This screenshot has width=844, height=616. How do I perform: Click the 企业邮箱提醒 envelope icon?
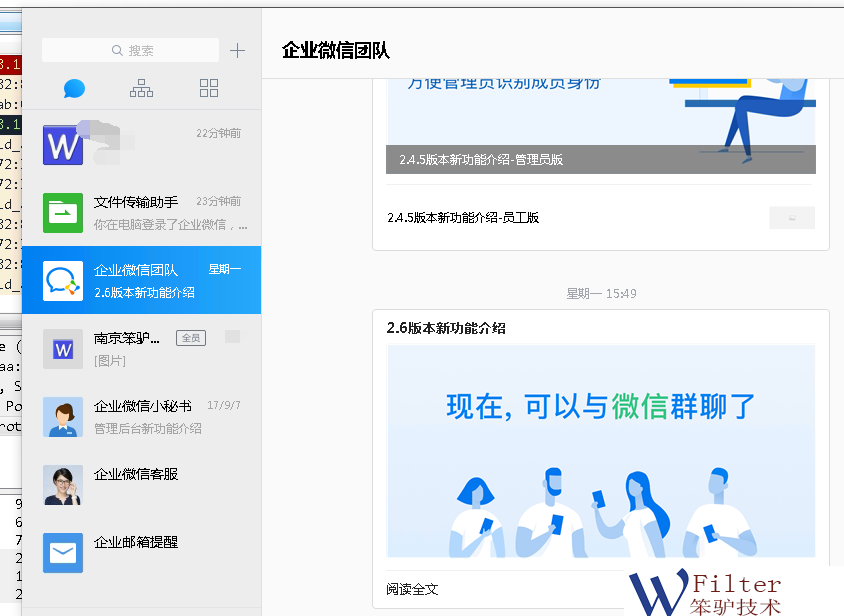tap(63, 553)
